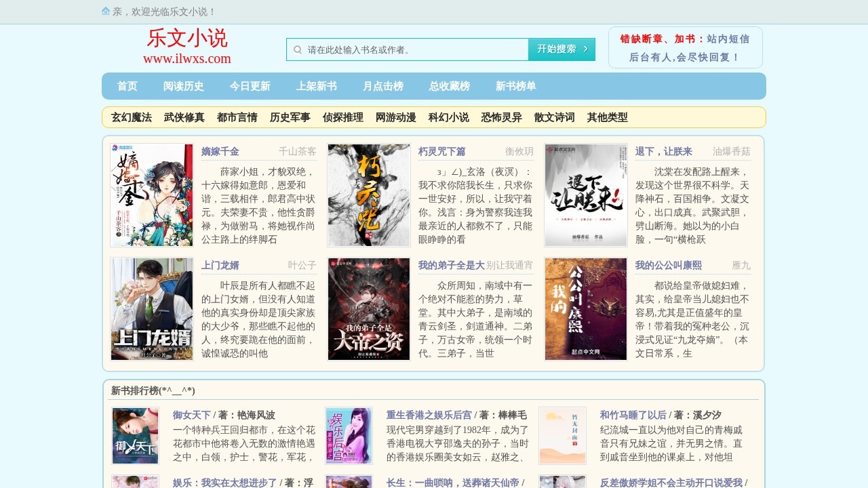Screen dimensions: 868x488
Task: Open the 乐文小说 site logo
Action: pyautogui.click(x=187, y=46)
